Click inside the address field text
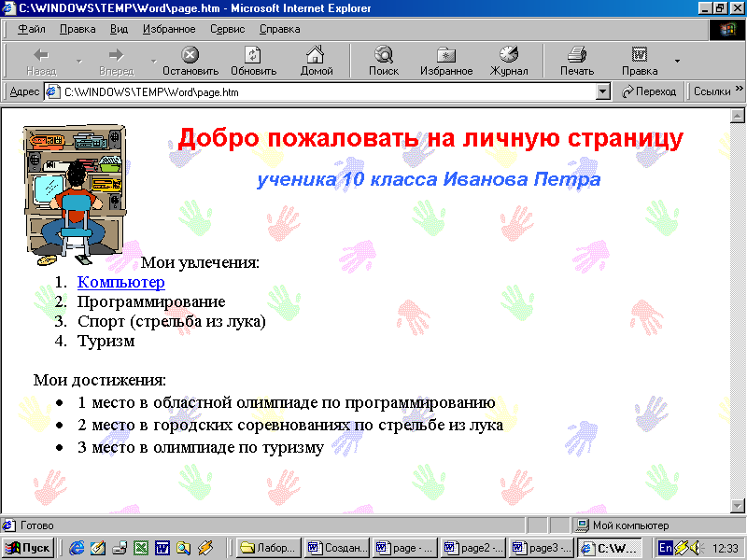The height and width of the screenshot is (560, 747). point(151,91)
